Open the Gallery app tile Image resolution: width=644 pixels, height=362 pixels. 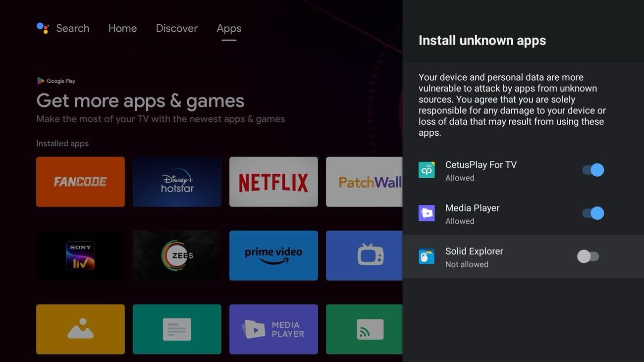80,329
